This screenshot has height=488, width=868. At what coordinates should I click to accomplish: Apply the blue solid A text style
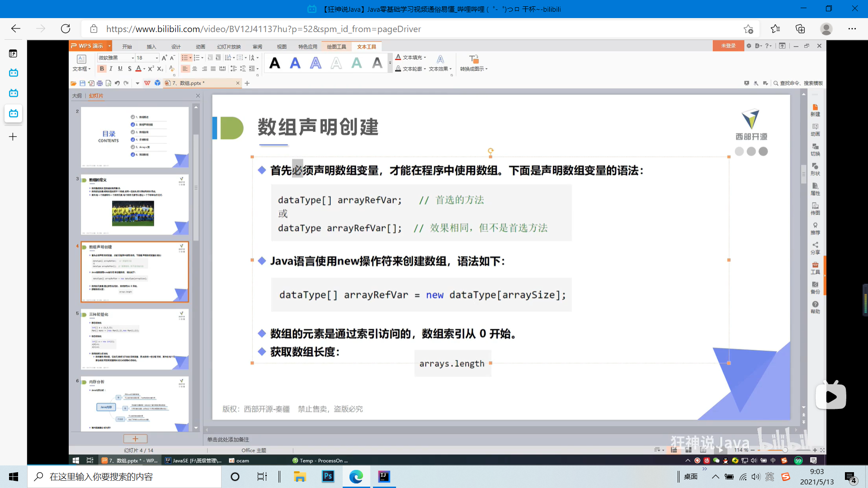point(295,63)
